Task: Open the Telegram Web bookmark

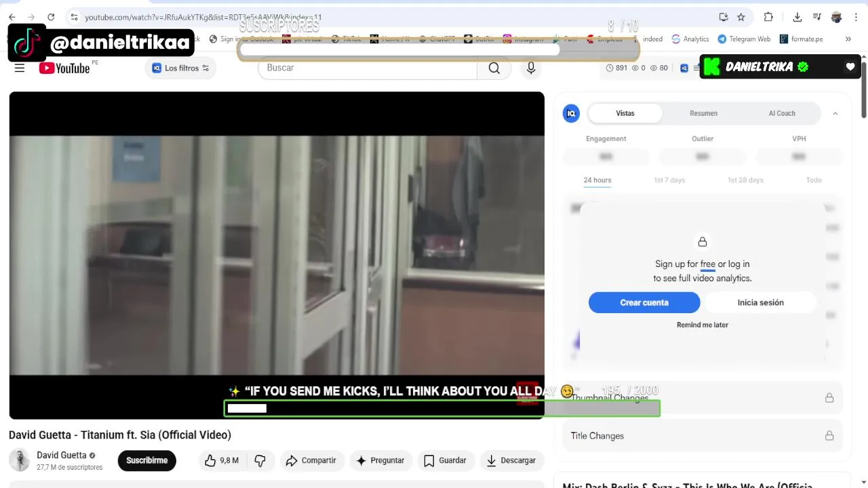Action: [x=744, y=39]
